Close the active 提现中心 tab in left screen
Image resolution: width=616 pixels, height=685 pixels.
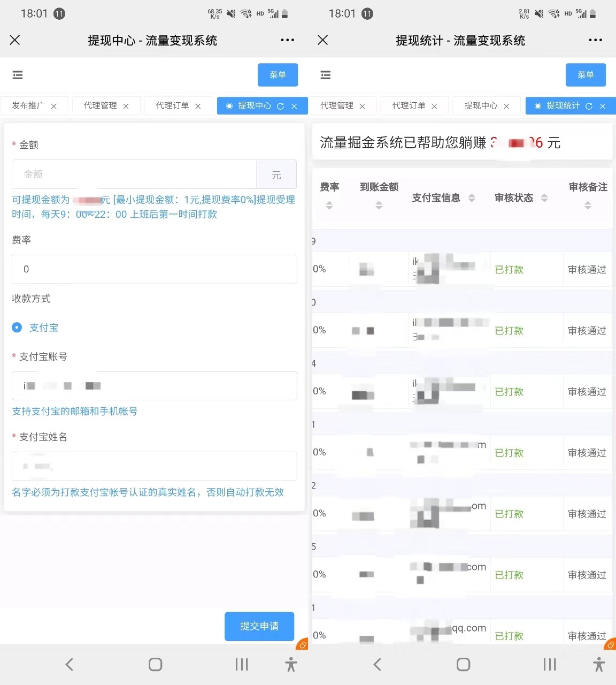(294, 106)
